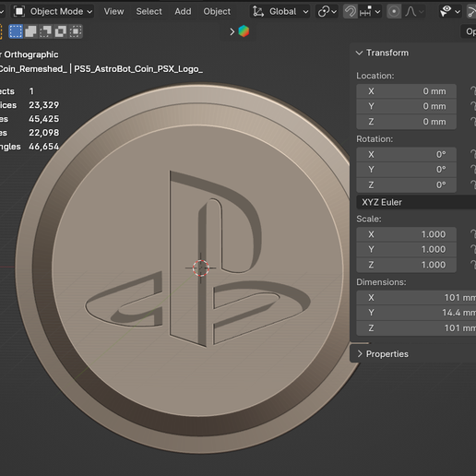
Task: Choose Intersect selection mode icon
Action: tap(76, 31)
